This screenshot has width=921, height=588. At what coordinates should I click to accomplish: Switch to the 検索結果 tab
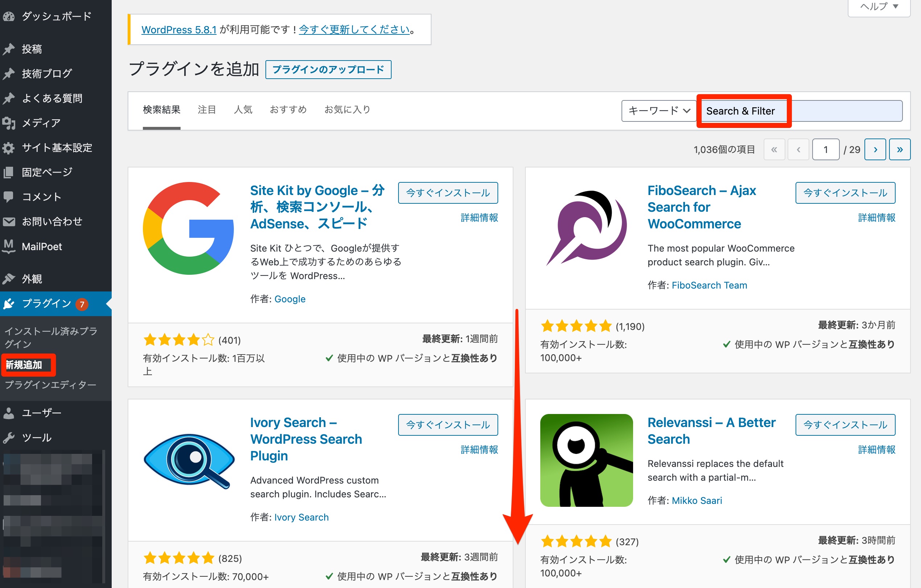click(161, 110)
